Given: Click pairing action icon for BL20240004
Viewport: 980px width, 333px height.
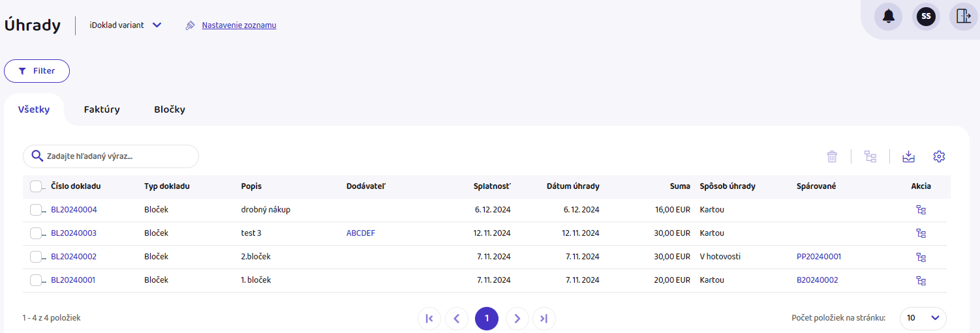Looking at the screenshot, I should [x=921, y=210].
